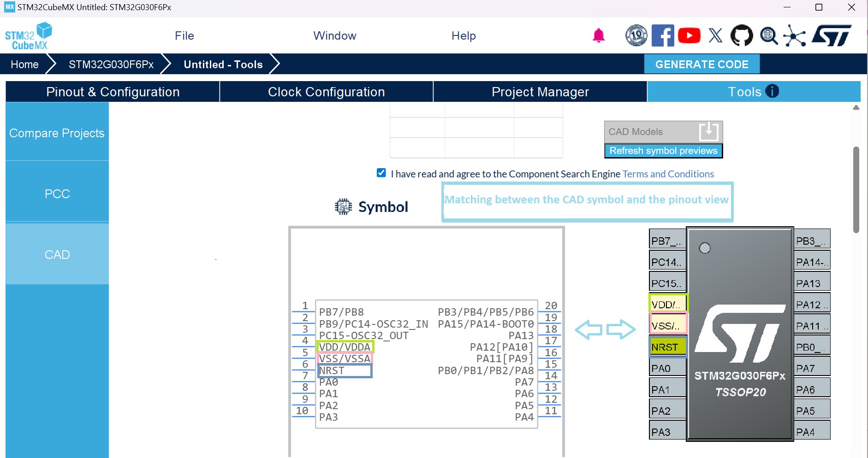The image size is (868, 458).
Task: Open the X (Twitter) icon link
Action: point(716,35)
